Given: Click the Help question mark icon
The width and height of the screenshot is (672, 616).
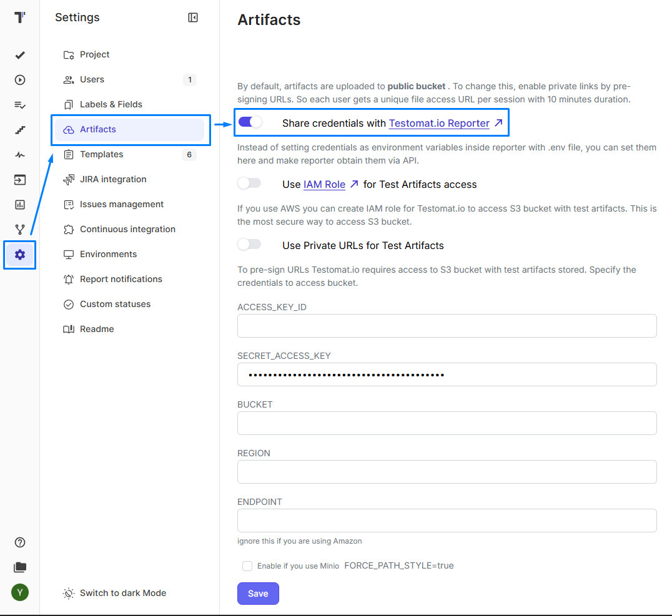Looking at the screenshot, I should pyautogui.click(x=20, y=542).
